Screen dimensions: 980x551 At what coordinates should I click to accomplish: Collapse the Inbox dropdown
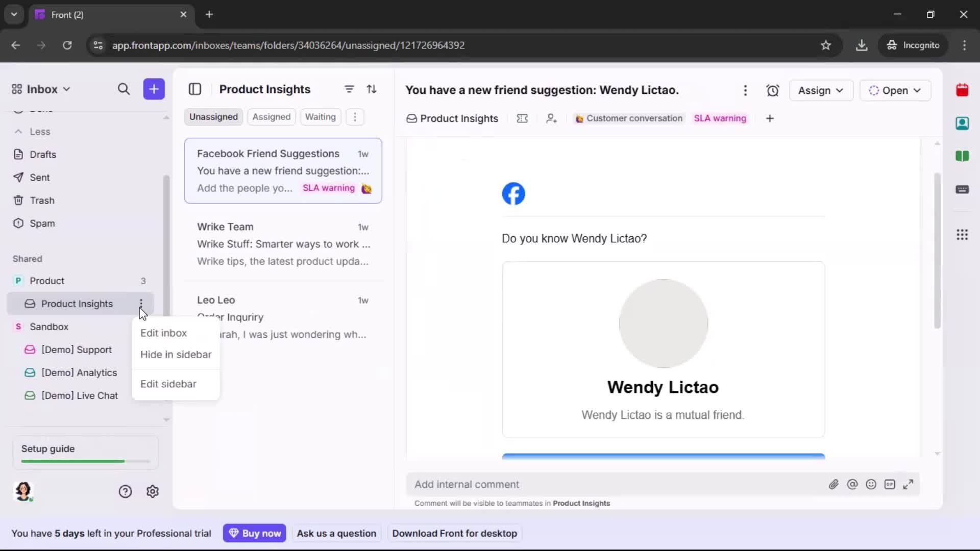66,89
